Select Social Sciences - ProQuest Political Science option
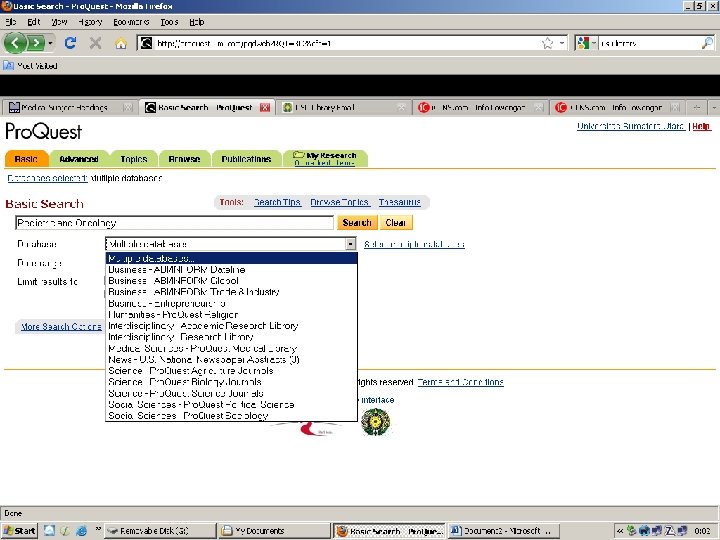The height and width of the screenshot is (540, 720). click(231, 405)
